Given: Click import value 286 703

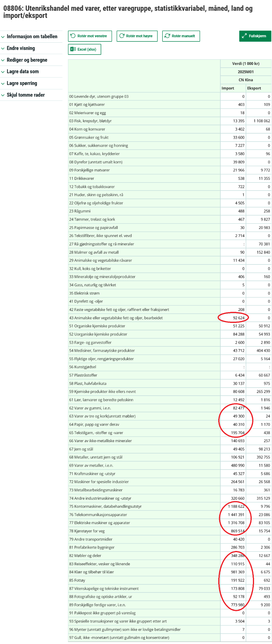Looking at the screenshot, I should 238,547.
